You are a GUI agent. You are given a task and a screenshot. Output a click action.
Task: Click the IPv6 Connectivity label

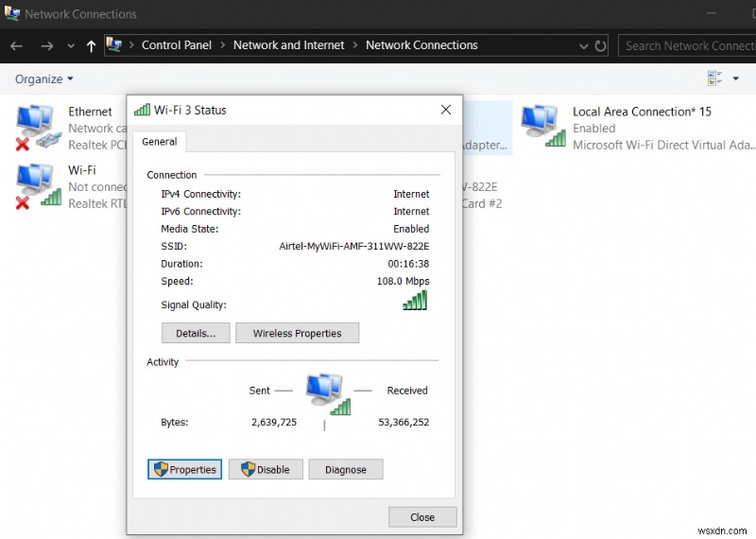[201, 212]
